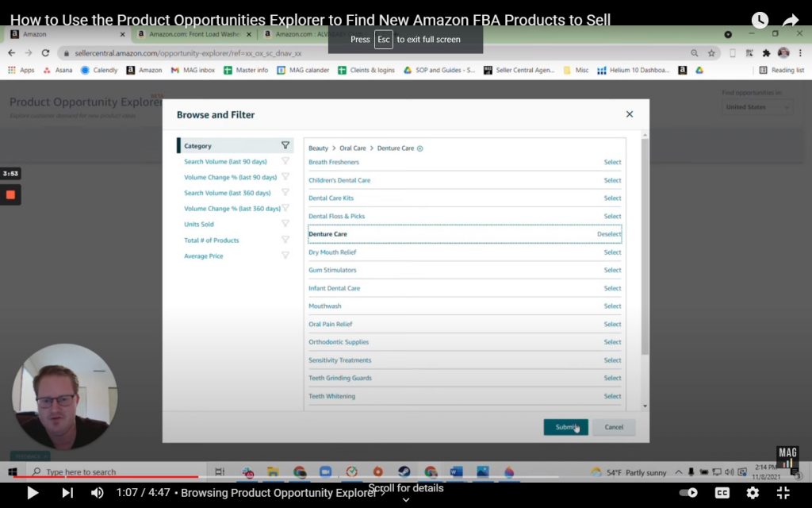812x508 pixels.
Task: Select Sensitivity Treatments category
Action: point(612,360)
